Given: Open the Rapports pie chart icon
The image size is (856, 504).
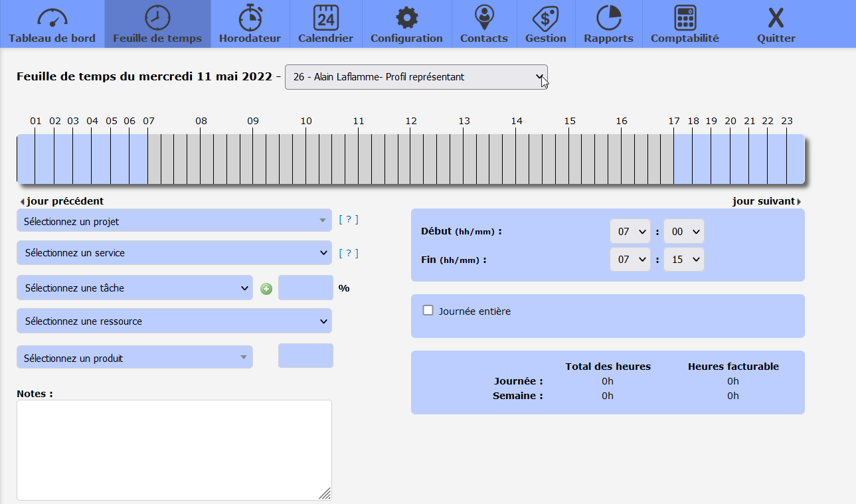Looking at the screenshot, I should pyautogui.click(x=608, y=17).
